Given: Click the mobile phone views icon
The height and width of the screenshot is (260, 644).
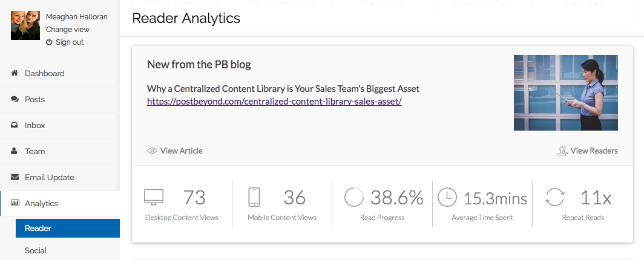Looking at the screenshot, I should [x=254, y=198].
